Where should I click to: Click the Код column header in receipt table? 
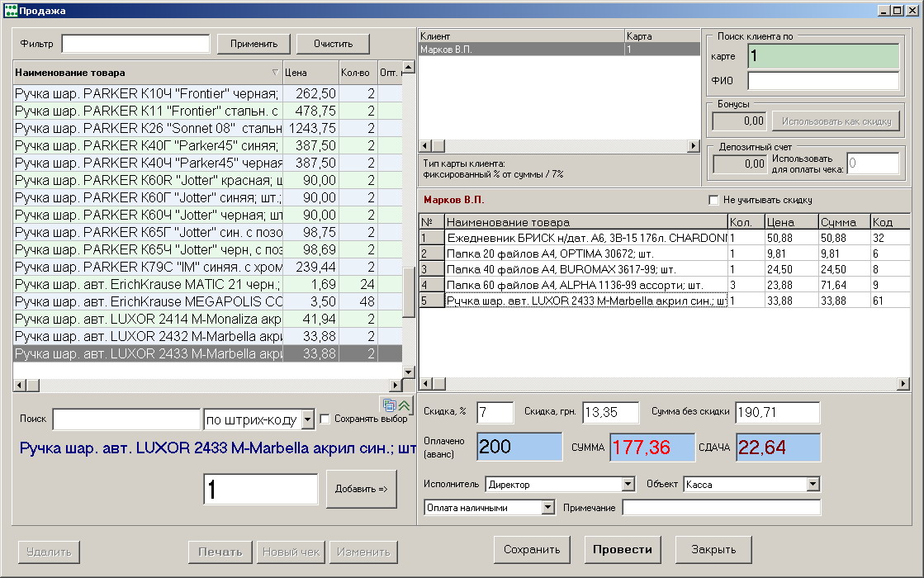890,222
